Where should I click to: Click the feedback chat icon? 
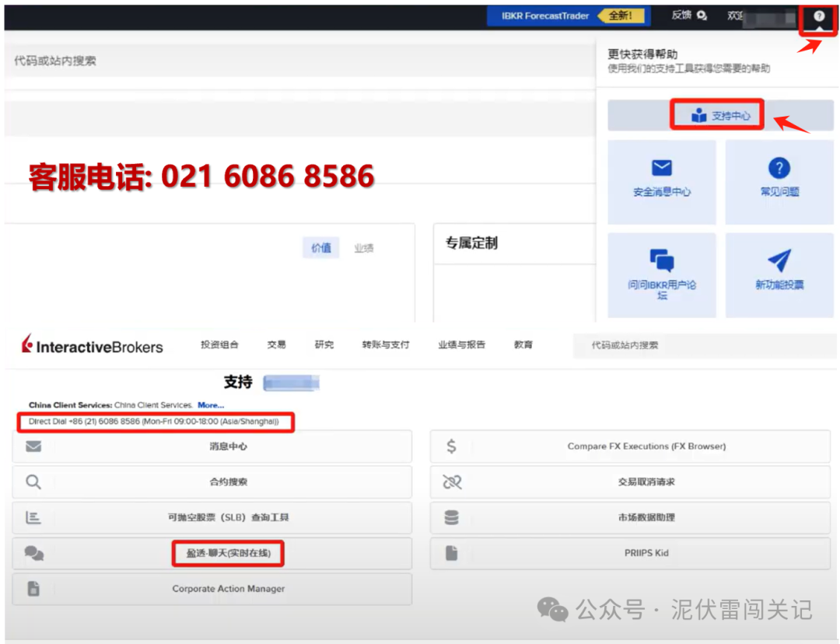click(702, 16)
